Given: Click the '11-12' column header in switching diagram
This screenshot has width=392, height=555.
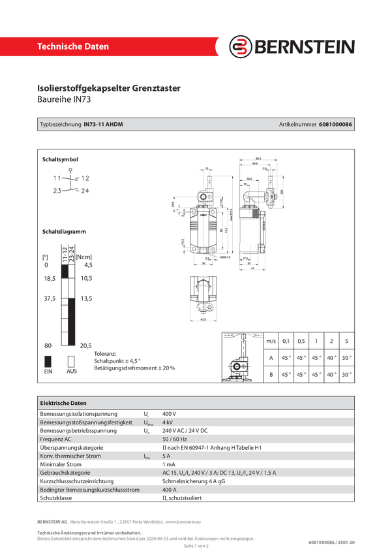Looking at the screenshot, I should (x=65, y=254).
